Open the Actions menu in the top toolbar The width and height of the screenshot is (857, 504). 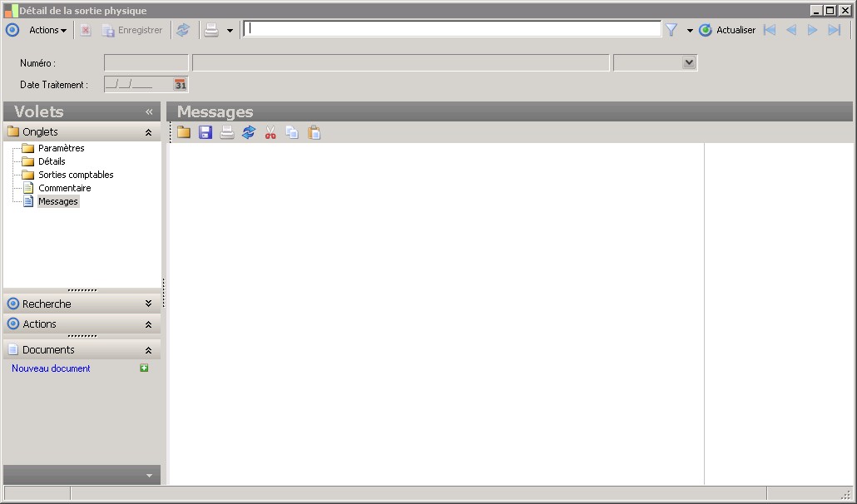(47, 30)
